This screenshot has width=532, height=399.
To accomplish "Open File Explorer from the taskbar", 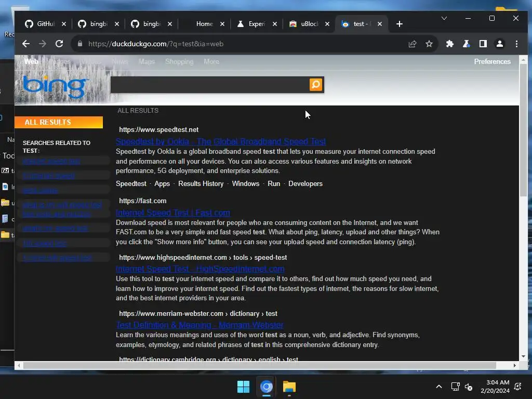I will [x=289, y=387].
